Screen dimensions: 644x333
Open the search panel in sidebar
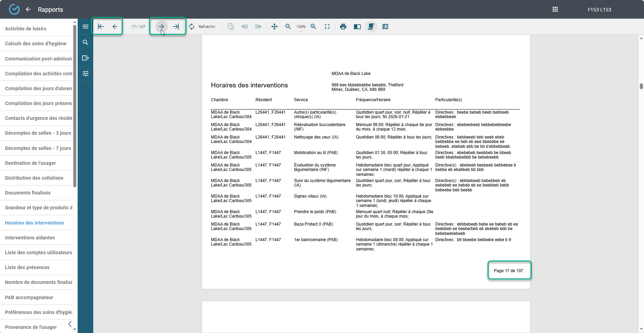point(85,42)
